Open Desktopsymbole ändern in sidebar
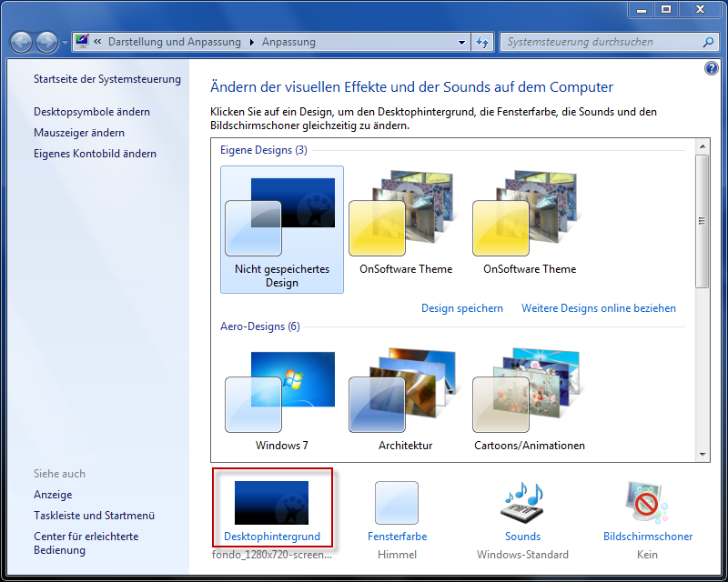728x582 pixels. click(x=92, y=112)
